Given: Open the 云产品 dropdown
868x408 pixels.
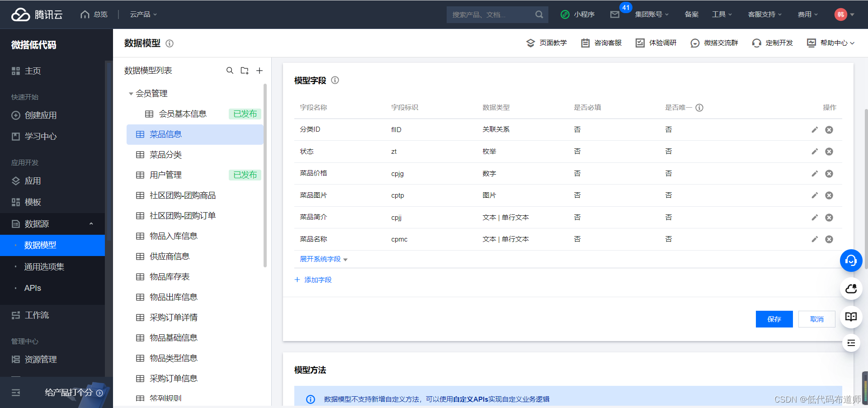Looking at the screenshot, I should coord(143,14).
